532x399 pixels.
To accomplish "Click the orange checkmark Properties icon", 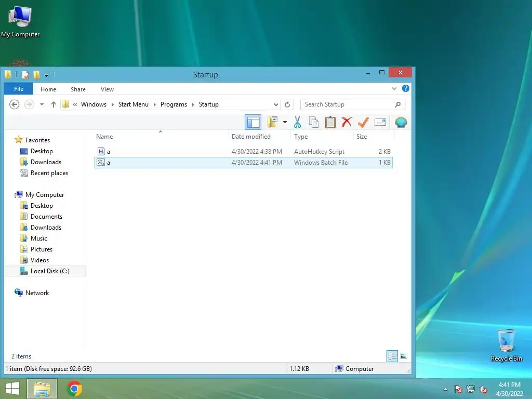I will (x=363, y=122).
